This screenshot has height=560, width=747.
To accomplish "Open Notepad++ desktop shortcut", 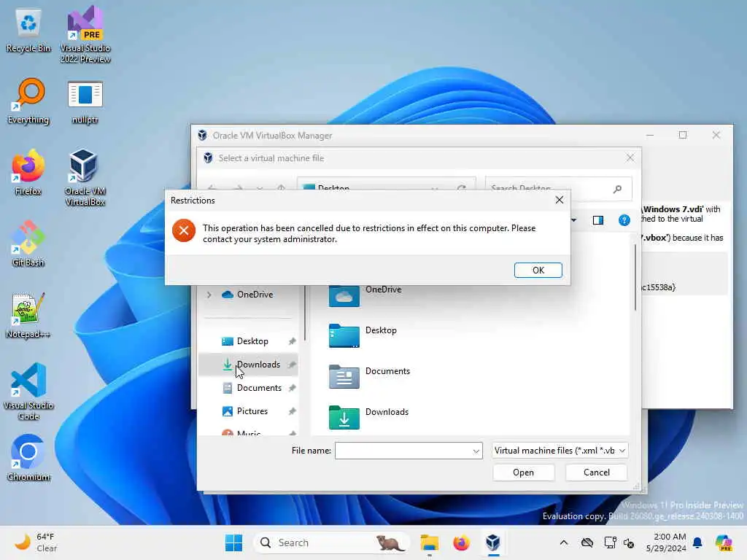I will (x=28, y=315).
